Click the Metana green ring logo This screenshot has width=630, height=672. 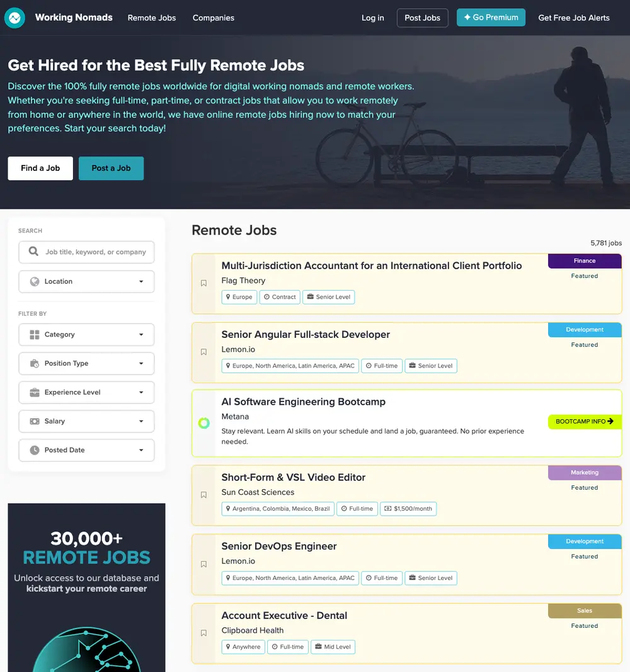point(204,423)
